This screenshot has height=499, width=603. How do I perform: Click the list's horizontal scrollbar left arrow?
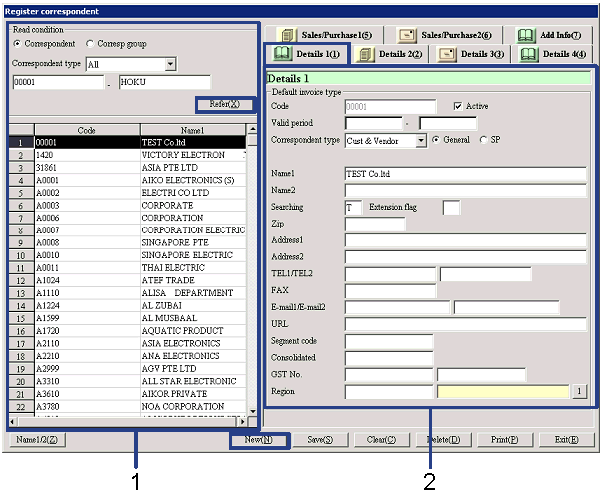click(13, 422)
